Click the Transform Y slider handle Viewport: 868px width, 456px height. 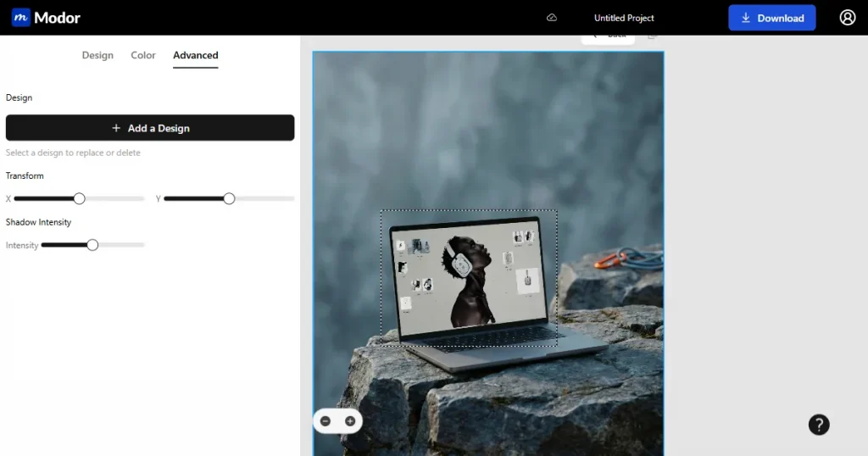(229, 198)
